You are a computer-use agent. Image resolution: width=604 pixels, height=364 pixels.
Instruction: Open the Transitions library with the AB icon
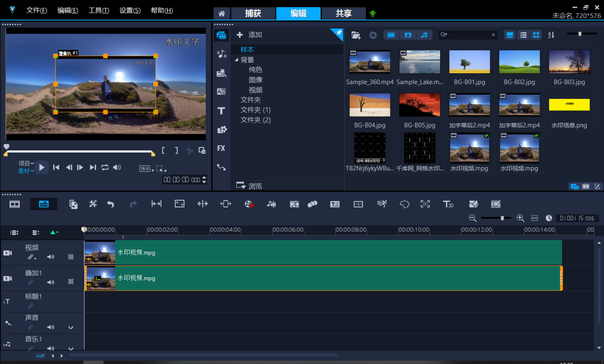(x=221, y=92)
